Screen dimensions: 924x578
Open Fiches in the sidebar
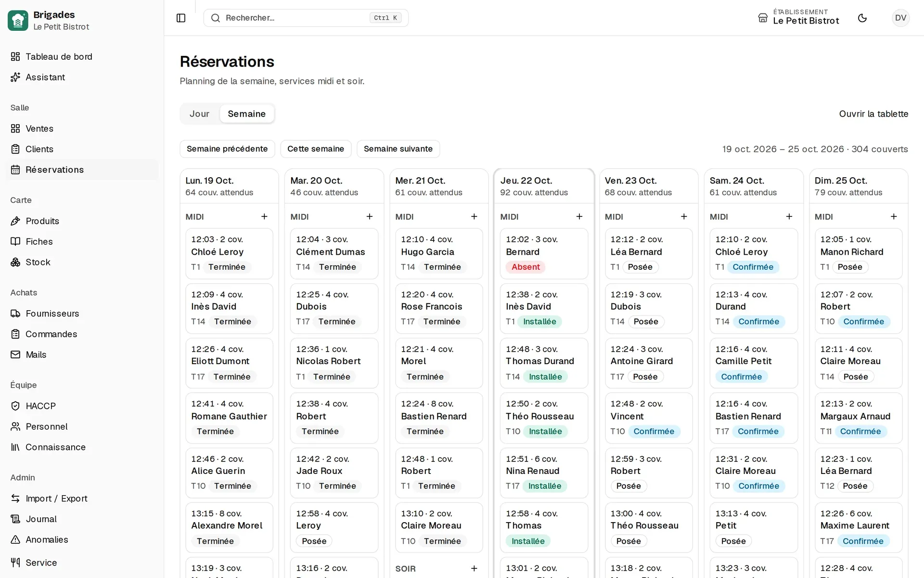[x=82, y=241]
